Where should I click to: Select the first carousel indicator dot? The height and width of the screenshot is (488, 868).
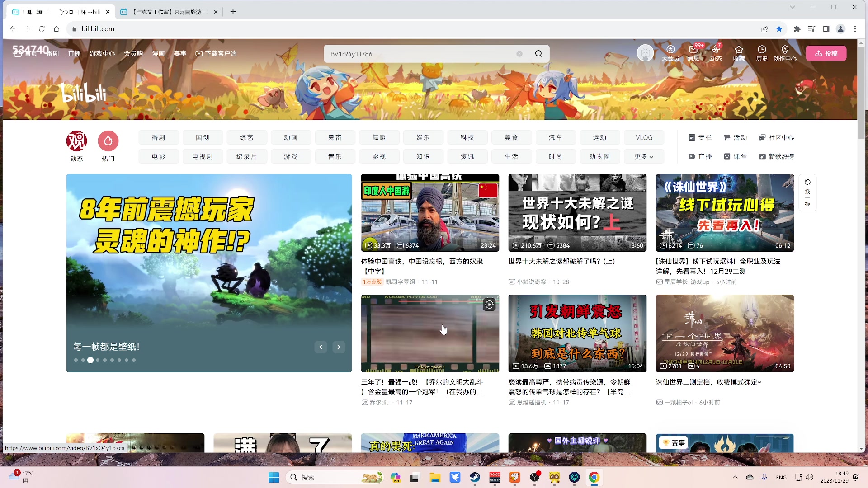point(76,360)
